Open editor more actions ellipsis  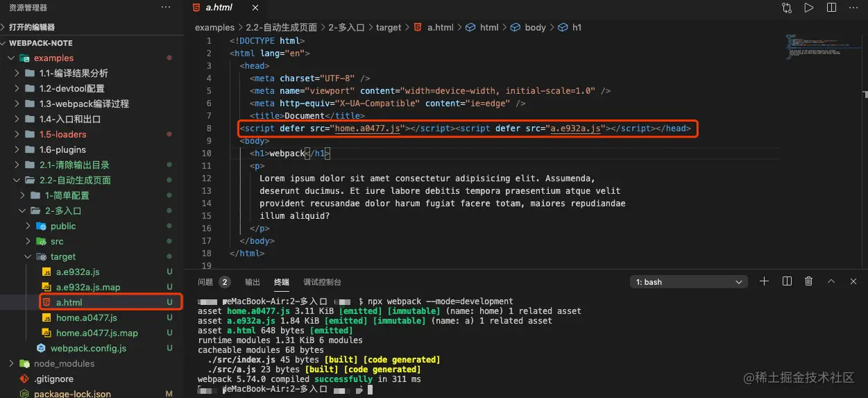click(x=853, y=8)
